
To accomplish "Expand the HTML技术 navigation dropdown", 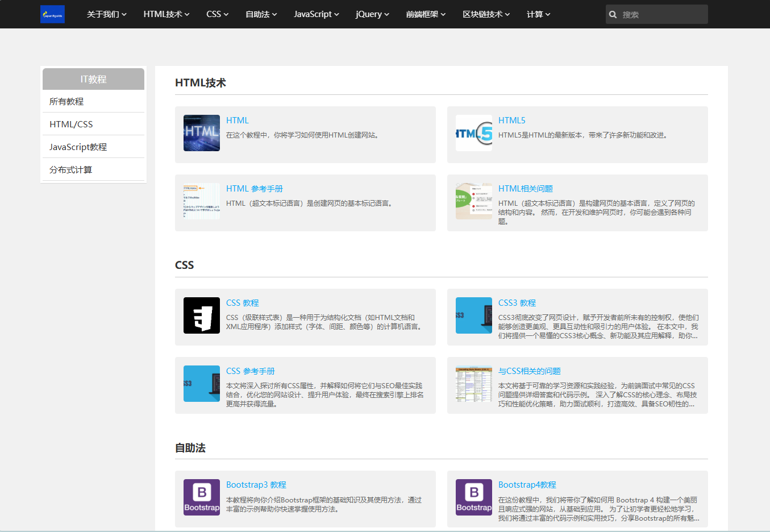I will 166,14.
